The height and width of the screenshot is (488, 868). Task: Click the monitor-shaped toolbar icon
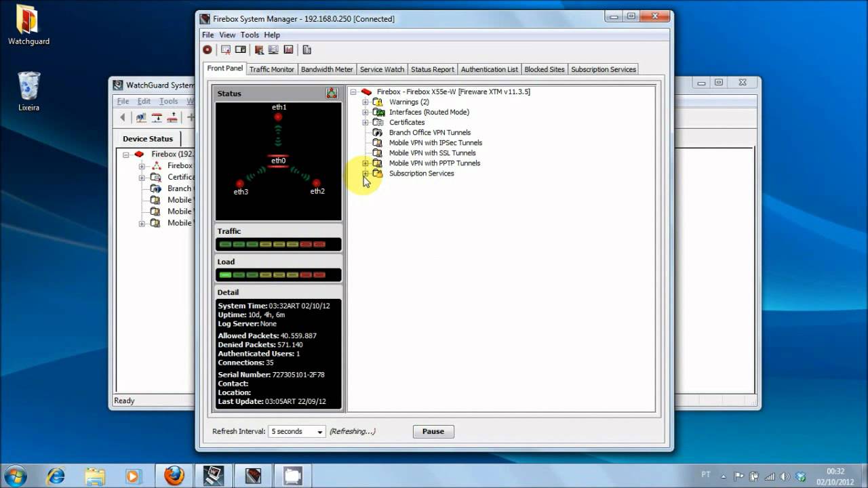(x=273, y=49)
